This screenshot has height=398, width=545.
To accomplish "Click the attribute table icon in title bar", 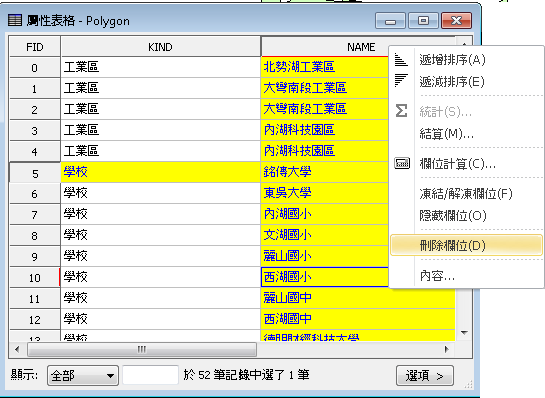I will [x=15, y=21].
